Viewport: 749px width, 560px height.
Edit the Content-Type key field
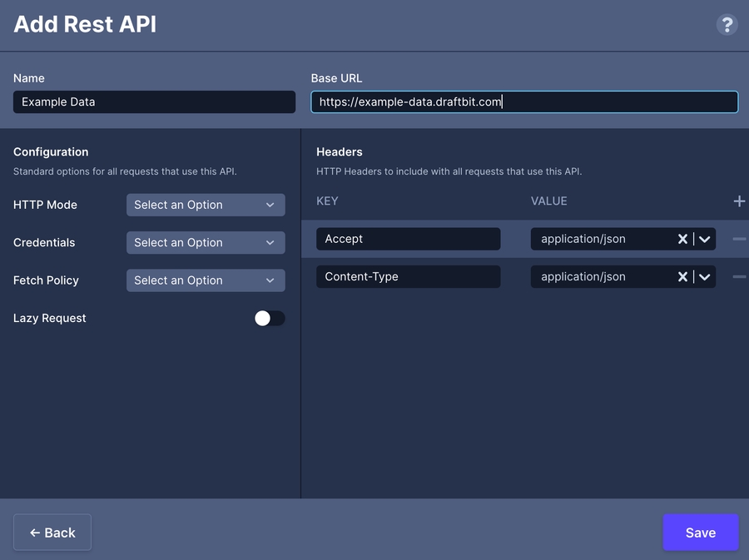pos(408,277)
